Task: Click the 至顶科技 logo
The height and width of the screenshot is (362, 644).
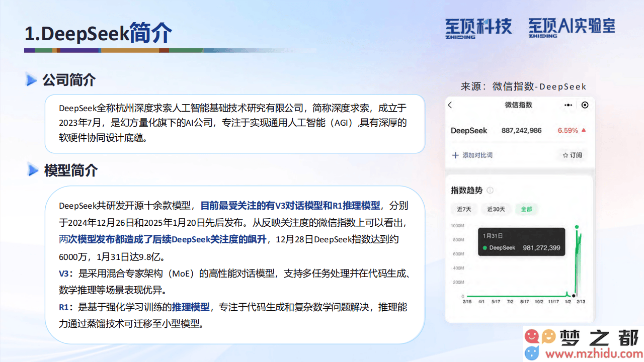Action: pos(478,28)
